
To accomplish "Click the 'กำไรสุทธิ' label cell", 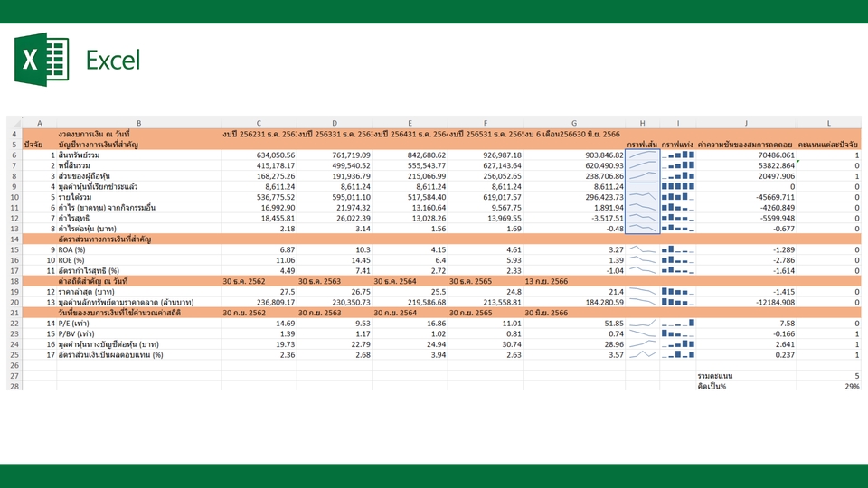I will click(x=138, y=218).
